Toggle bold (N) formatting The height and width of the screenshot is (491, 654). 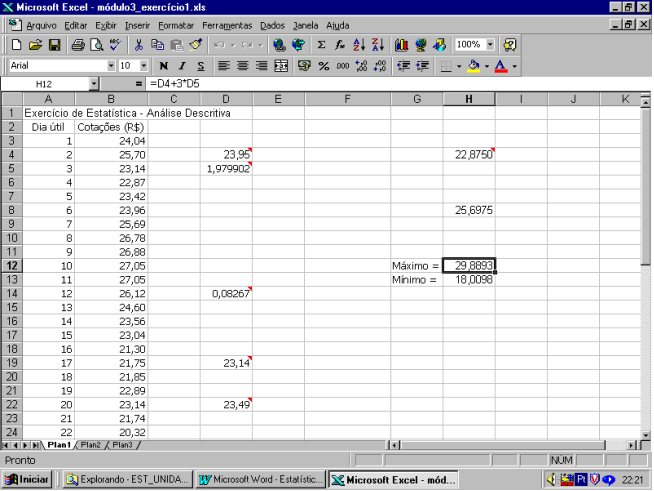pos(163,66)
